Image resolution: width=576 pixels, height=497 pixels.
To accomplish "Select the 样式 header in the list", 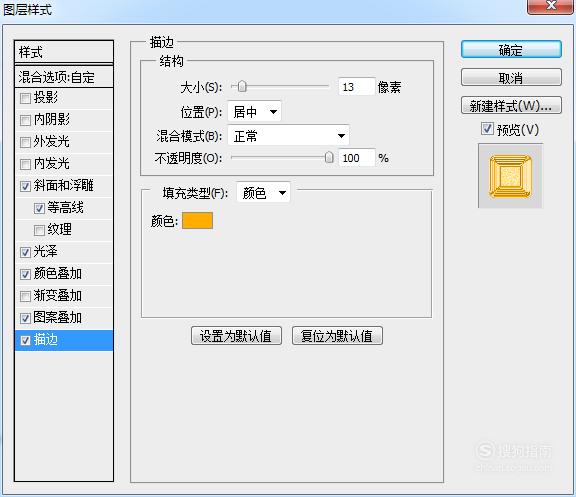I will coord(64,52).
